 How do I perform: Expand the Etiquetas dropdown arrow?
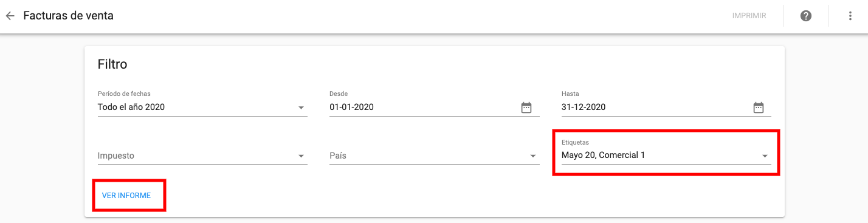coord(765,156)
